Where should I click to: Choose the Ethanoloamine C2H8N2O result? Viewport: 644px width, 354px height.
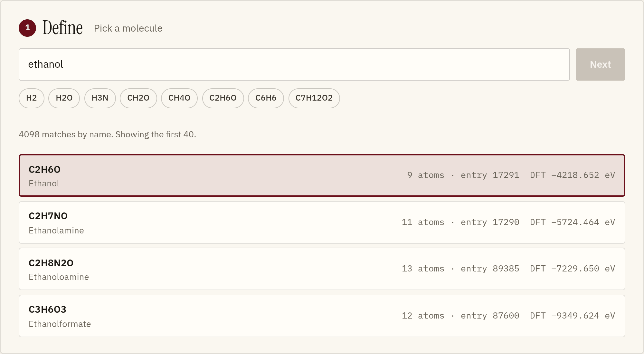click(x=322, y=269)
